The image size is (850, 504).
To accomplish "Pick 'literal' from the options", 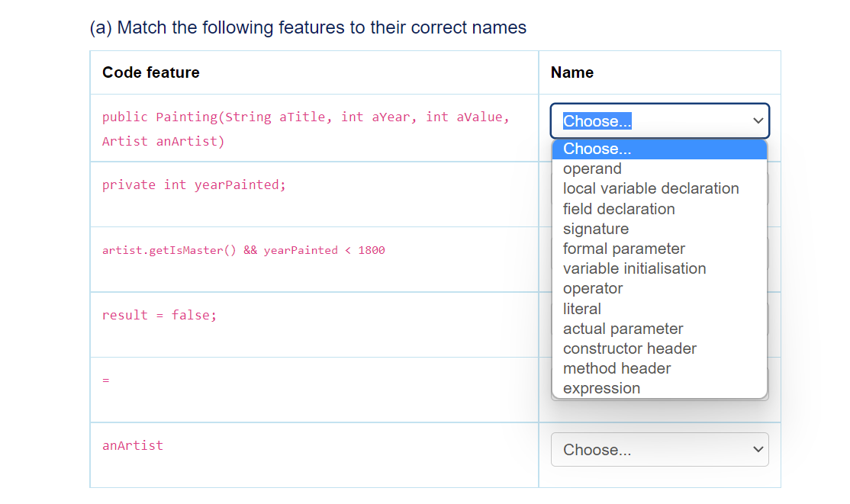I will (582, 309).
